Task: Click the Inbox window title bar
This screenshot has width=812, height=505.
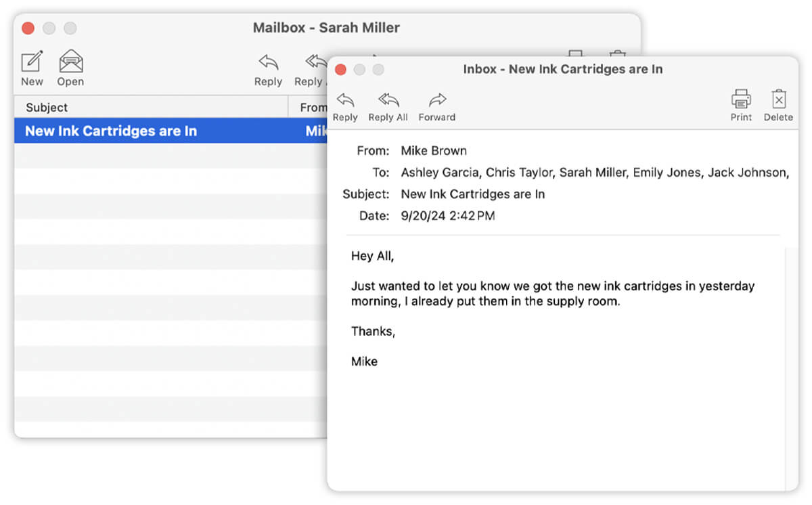Action: pyautogui.click(x=562, y=69)
